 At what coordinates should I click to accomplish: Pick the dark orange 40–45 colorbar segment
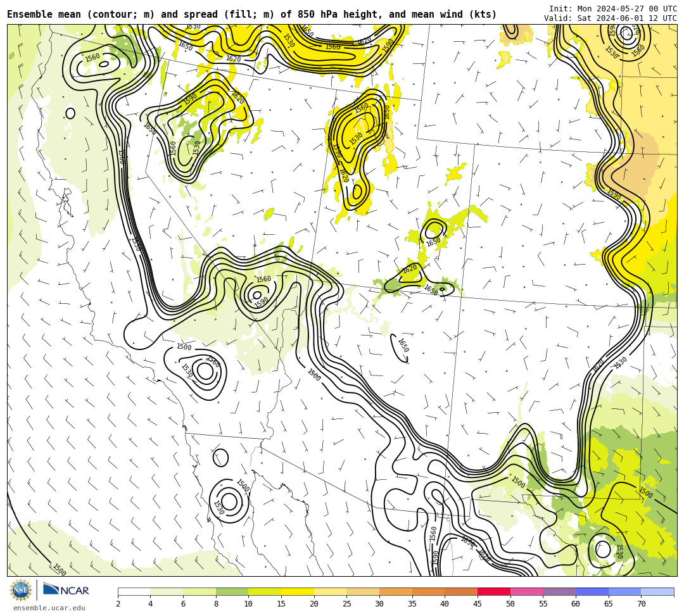461,591
